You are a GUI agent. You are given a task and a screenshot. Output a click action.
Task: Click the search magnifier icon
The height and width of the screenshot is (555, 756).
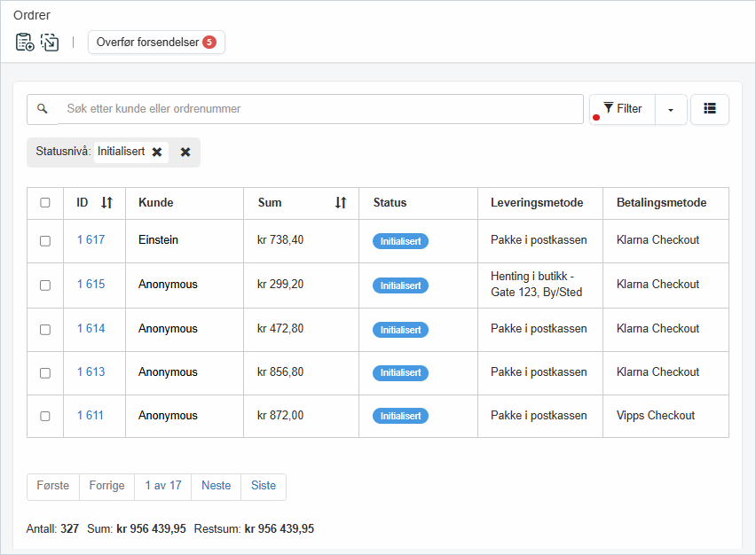[x=42, y=109]
